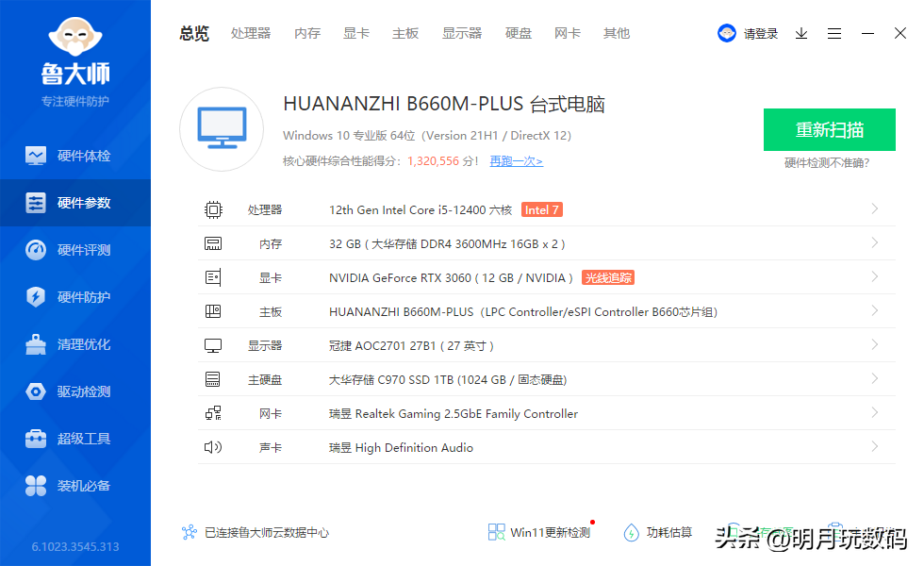Expand the 主硬盘 C970 SSD row chevron

pyautogui.click(x=875, y=378)
